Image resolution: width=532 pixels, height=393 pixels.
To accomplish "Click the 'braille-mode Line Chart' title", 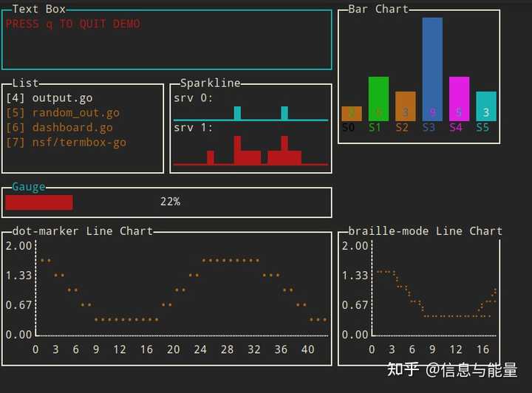I will point(425,231).
